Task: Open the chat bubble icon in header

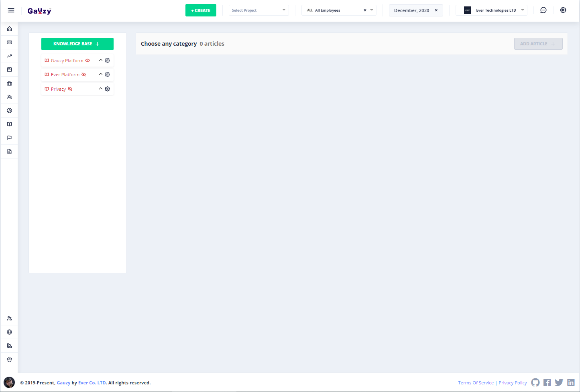Action: pyautogui.click(x=543, y=10)
